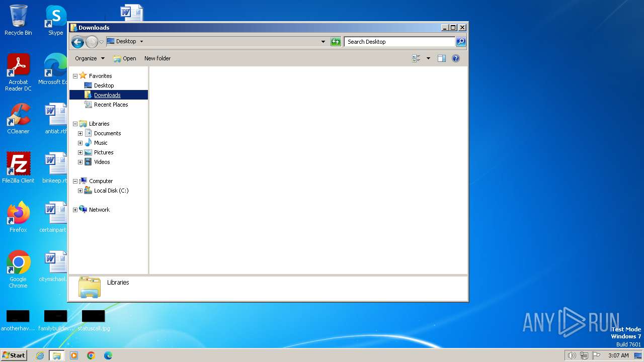Screen dimensions: 644x362
Task: Toggle the preview pane
Action: point(442,58)
